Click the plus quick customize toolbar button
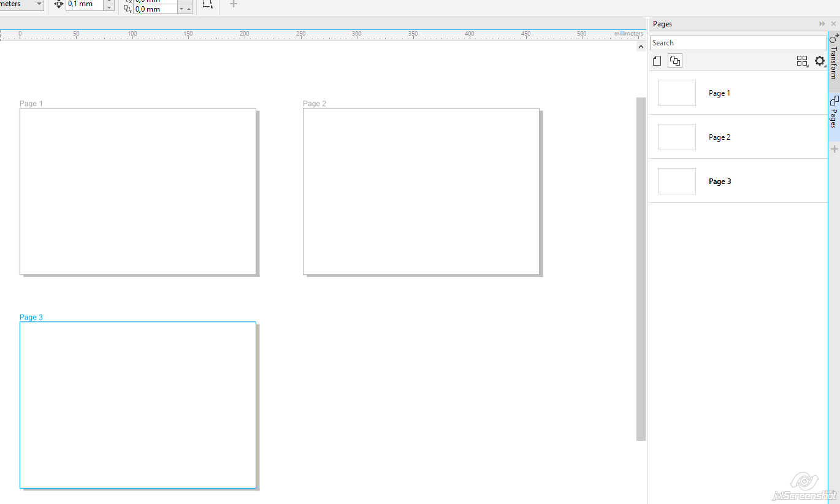The image size is (840, 504). click(x=233, y=4)
